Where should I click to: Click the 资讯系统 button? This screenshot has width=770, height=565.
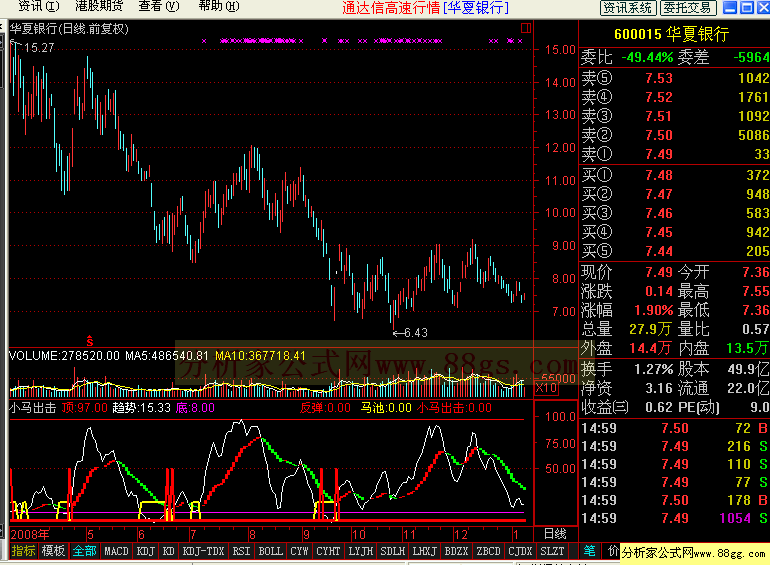point(628,7)
